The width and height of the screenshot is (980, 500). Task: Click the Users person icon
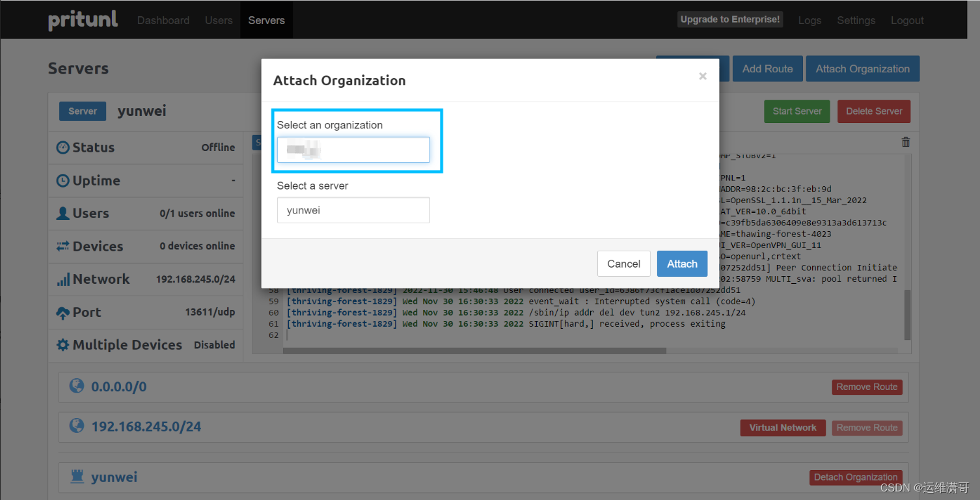pyautogui.click(x=62, y=214)
